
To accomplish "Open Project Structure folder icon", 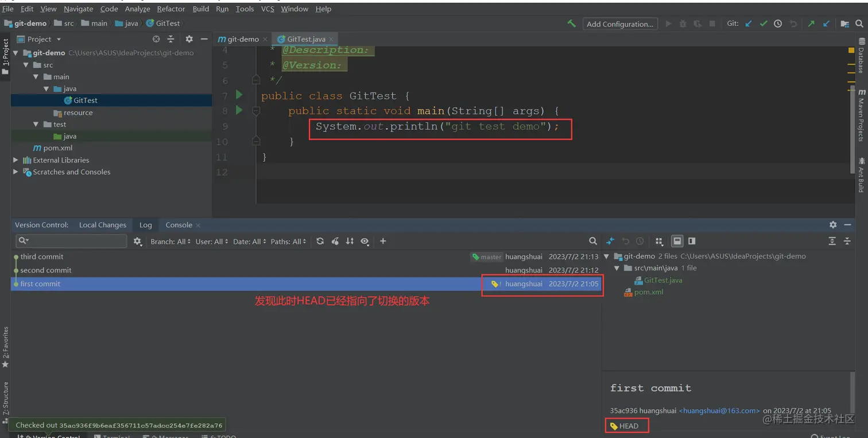I will pos(844,24).
